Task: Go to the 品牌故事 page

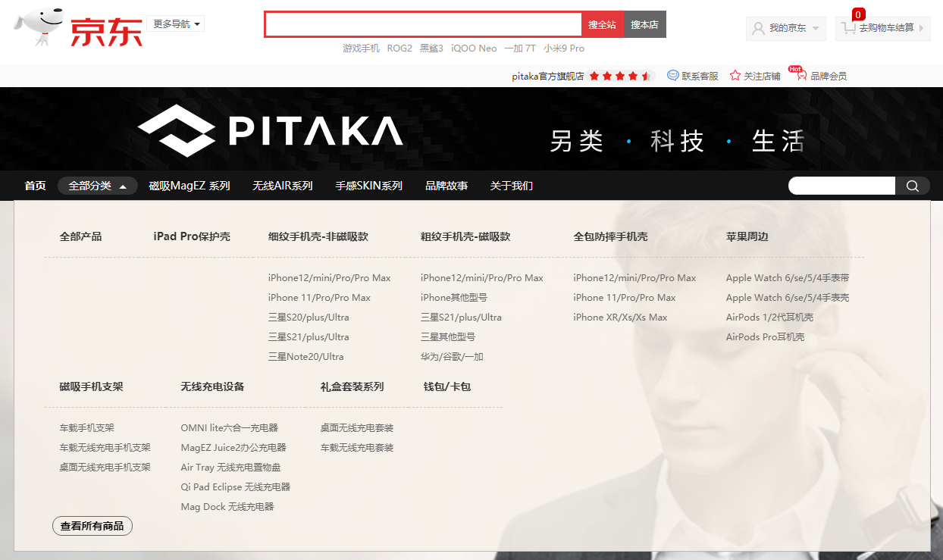Action: [x=446, y=186]
